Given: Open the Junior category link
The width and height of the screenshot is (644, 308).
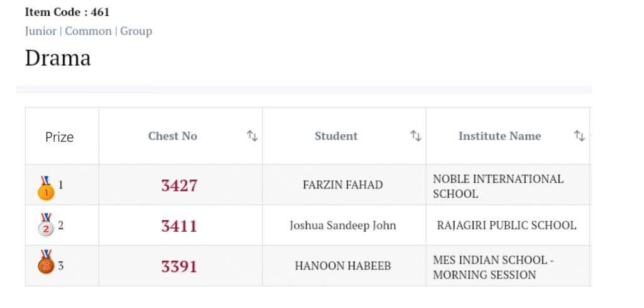Looking at the screenshot, I should coord(40,31).
